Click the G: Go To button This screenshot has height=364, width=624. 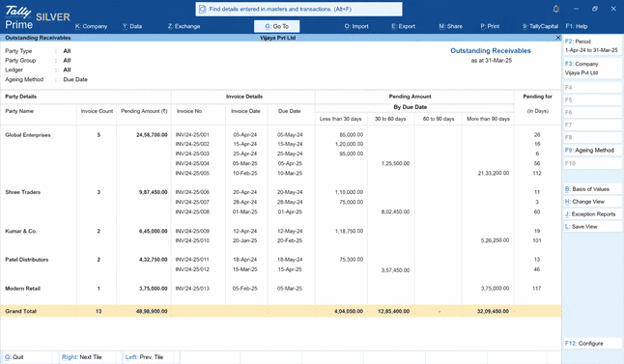[x=276, y=26]
